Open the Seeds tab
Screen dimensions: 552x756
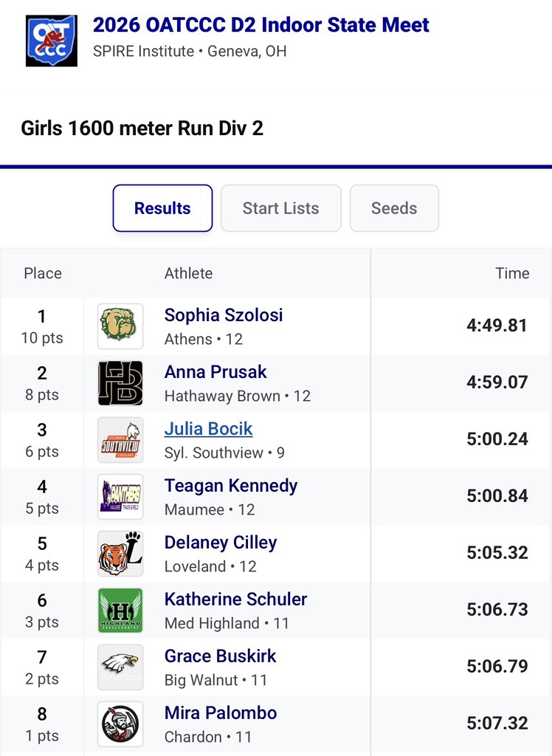tap(394, 208)
